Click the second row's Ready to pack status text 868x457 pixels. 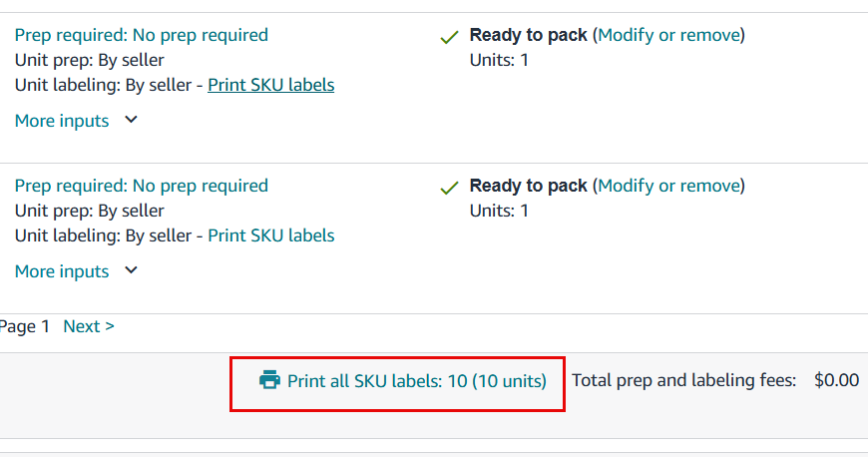pos(528,186)
